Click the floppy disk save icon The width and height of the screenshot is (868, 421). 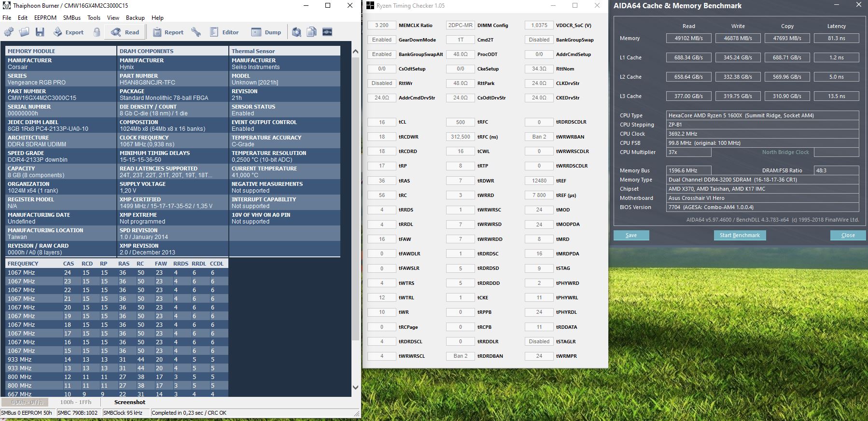pos(40,32)
